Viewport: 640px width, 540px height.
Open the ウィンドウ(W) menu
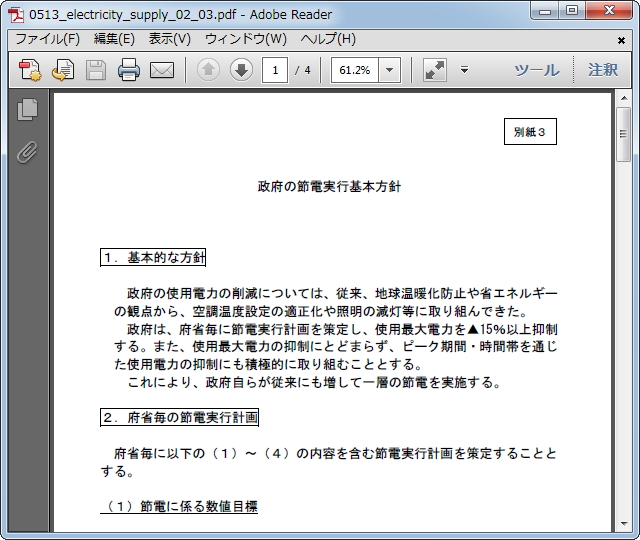click(246, 39)
